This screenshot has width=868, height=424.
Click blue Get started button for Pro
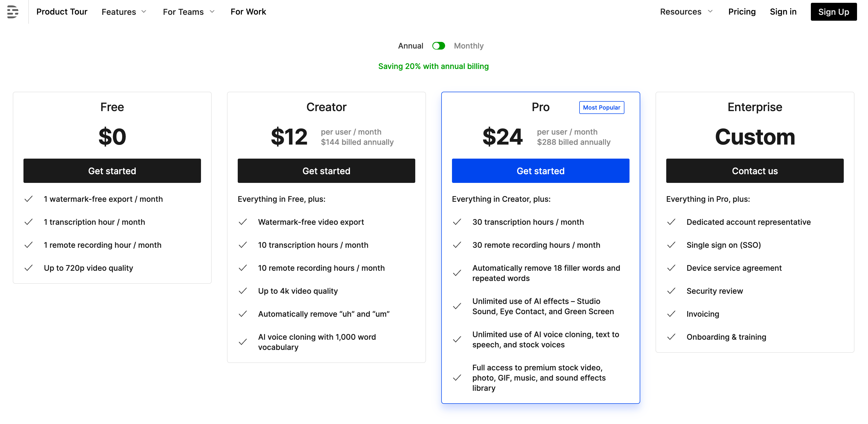[x=540, y=171]
